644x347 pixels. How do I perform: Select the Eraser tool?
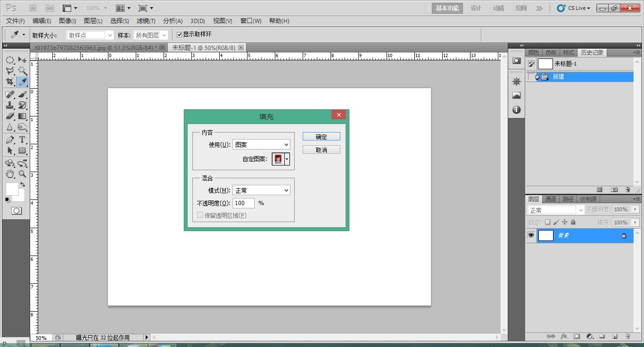click(x=9, y=116)
